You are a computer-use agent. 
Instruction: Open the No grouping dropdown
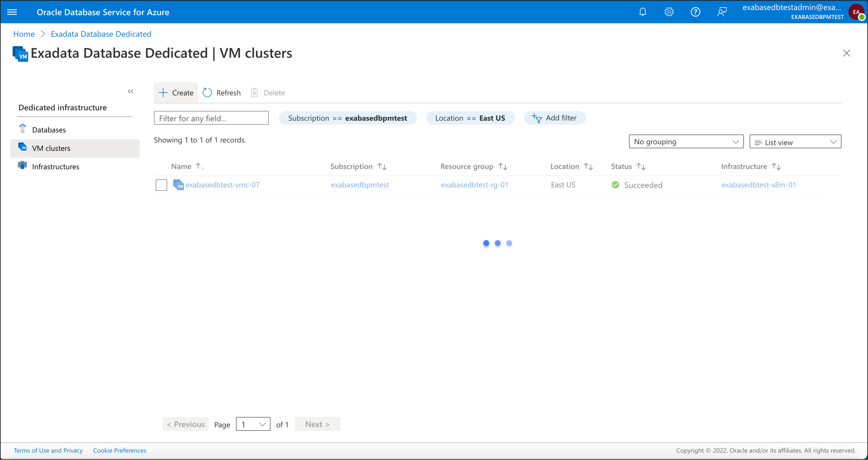click(x=686, y=141)
